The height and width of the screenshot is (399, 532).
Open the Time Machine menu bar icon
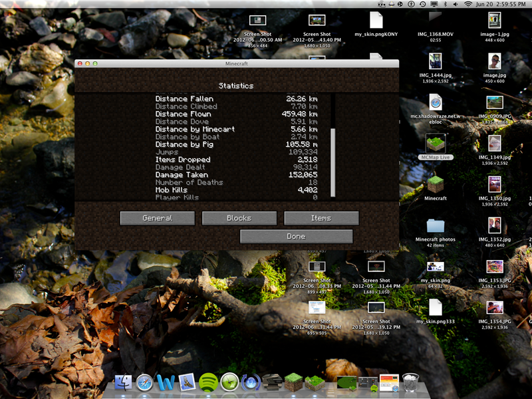[x=422, y=4]
